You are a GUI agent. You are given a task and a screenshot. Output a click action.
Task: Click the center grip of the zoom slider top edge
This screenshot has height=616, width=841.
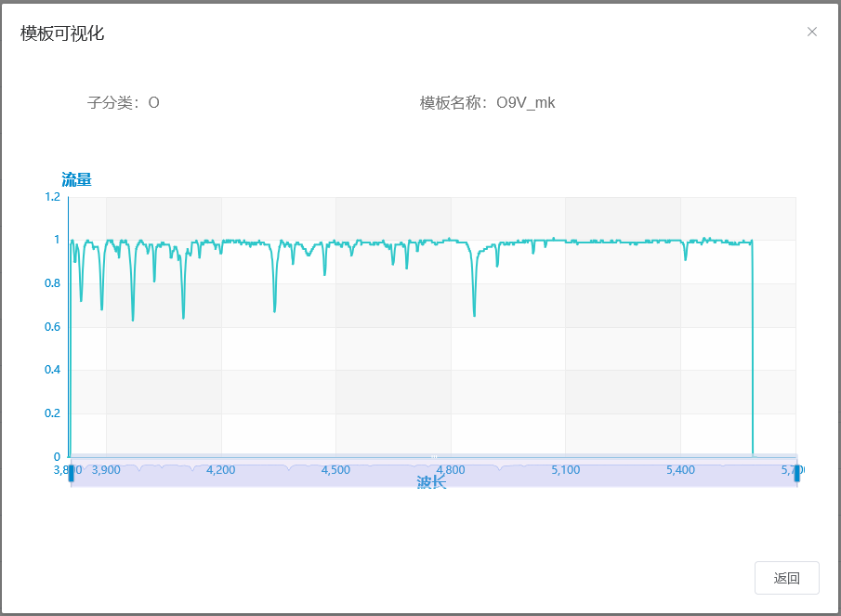pyautogui.click(x=433, y=456)
